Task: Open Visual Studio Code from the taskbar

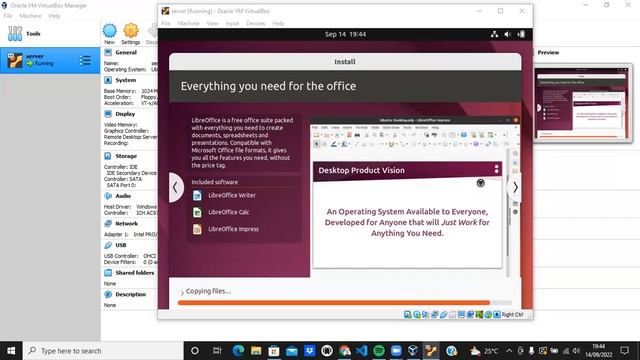Action: [x=361, y=351]
